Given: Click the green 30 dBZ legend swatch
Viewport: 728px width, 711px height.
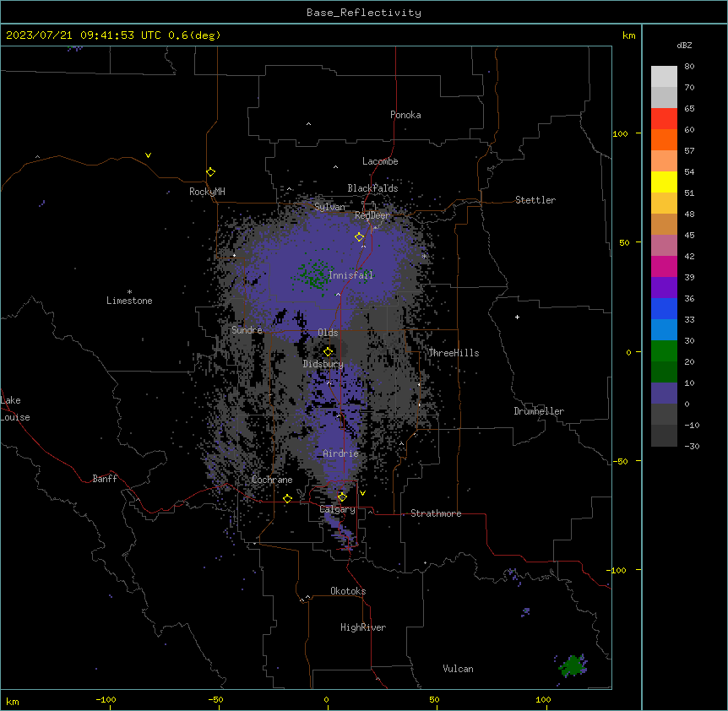Looking at the screenshot, I should pos(664,351).
